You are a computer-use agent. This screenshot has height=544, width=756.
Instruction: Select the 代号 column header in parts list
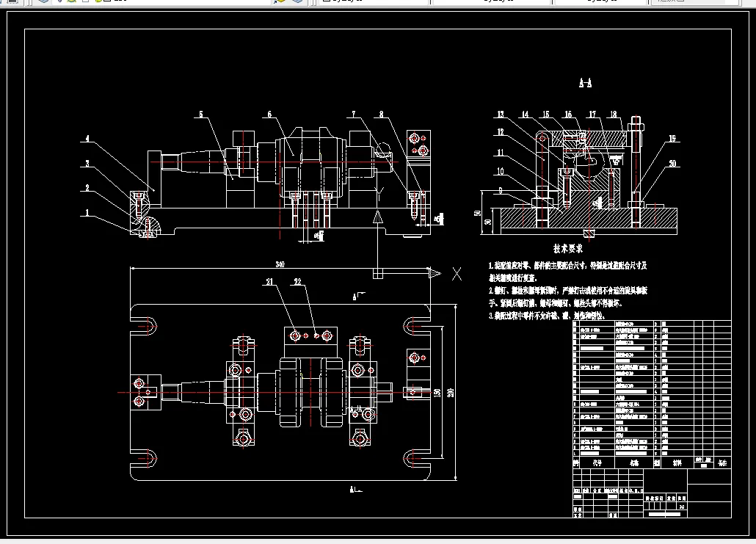pyautogui.click(x=597, y=463)
